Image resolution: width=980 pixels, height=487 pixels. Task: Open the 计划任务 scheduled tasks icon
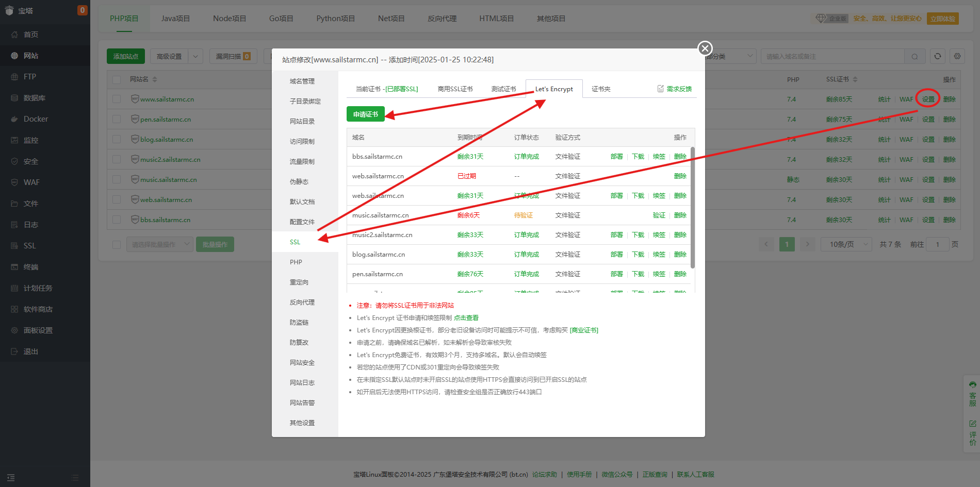point(14,288)
